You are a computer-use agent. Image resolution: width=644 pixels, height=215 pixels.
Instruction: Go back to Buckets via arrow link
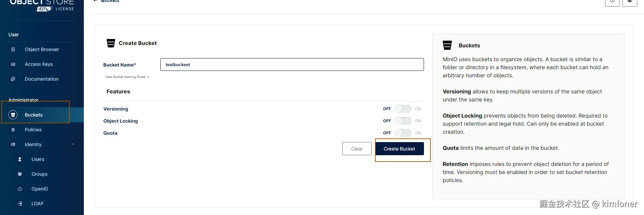pyautogui.click(x=106, y=1)
